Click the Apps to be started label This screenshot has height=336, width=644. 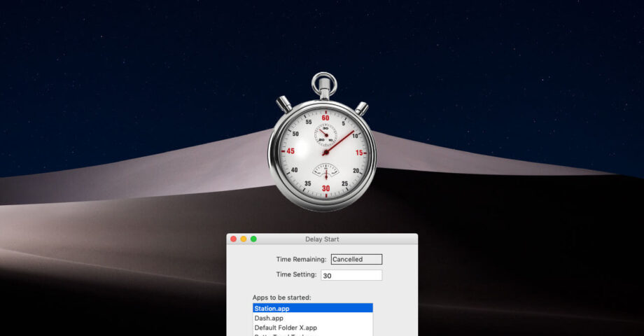281,297
